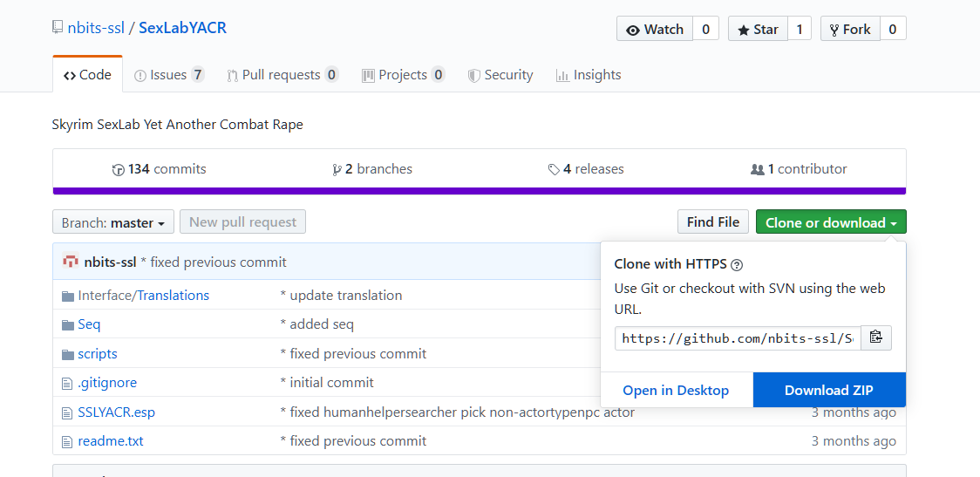The height and width of the screenshot is (477, 980).
Task: Collapse the Clone or download dropdown
Action: pyautogui.click(x=831, y=222)
